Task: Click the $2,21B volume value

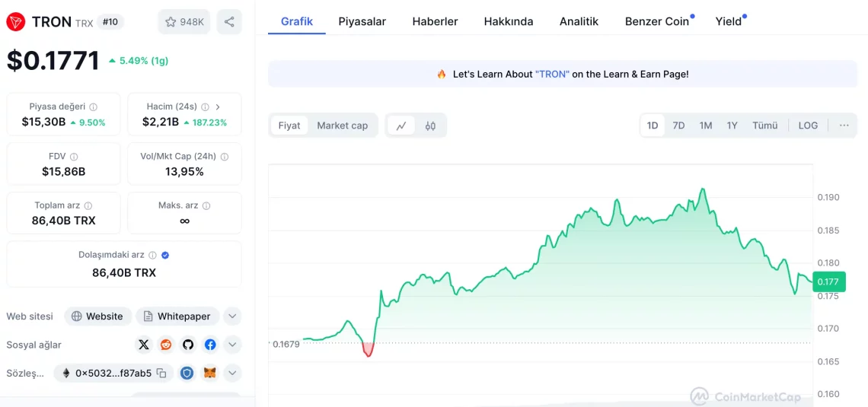Action: (161, 122)
